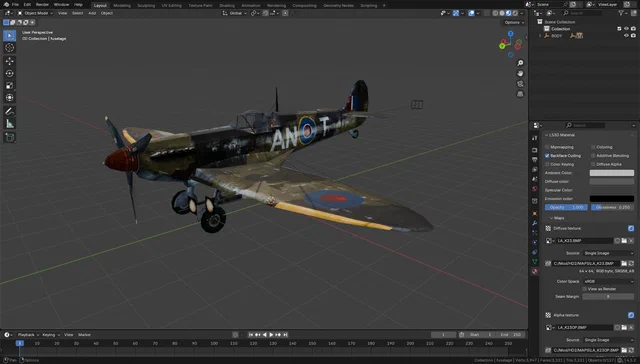Enable the Additive Blending checkbox
Viewport: 640px width, 364px height.
pos(593,155)
